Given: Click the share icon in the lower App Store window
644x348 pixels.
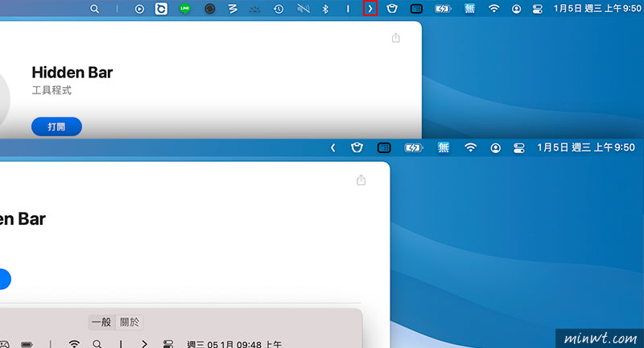Looking at the screenshot, I should pyautogui.click(x=361, y=180).
